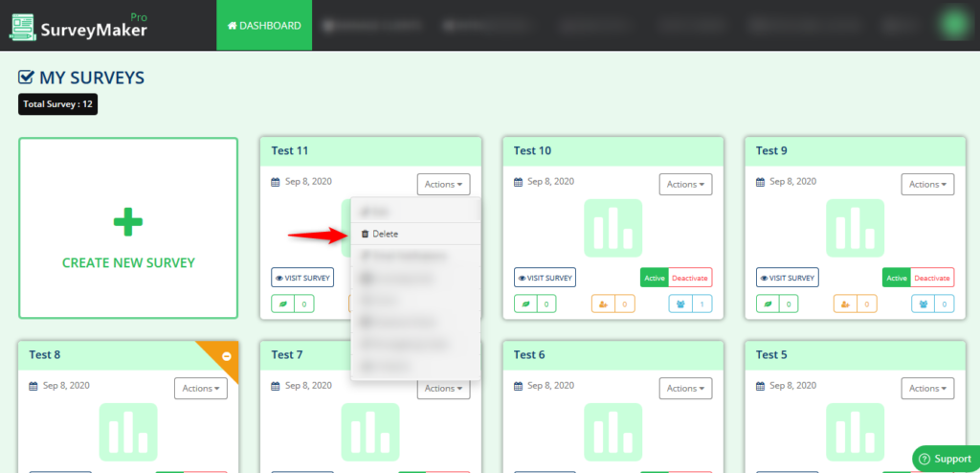Click the Test 8 bar chart thumbnail
The image size is (980, 473).
click(128, 432)
